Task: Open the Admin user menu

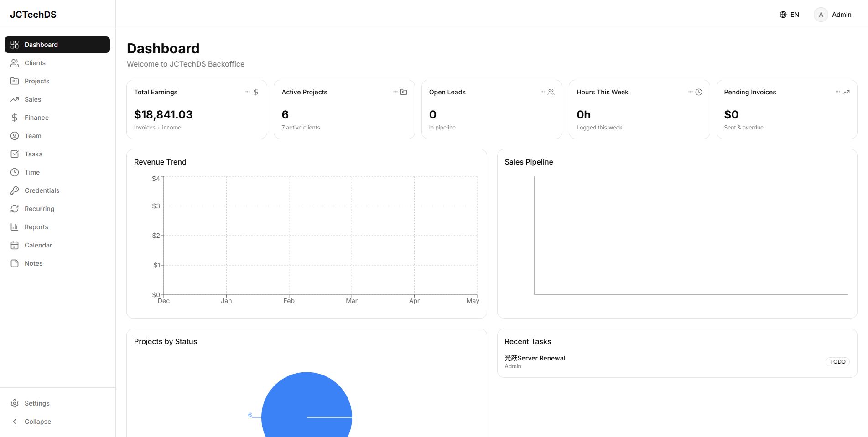Action: click(x=833, y=15)
